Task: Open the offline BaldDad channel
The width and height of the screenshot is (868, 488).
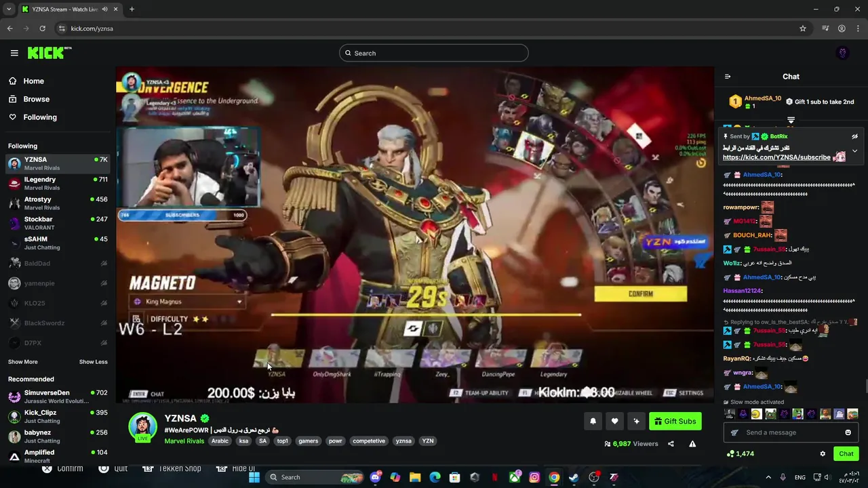Action: [x=58, y=263]
